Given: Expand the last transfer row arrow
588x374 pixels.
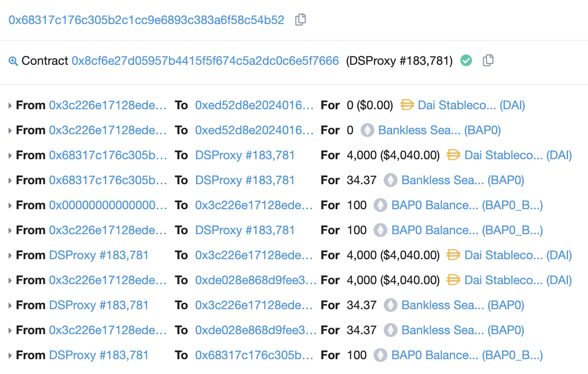Looking at the screenshot, I should pos(10,355).
